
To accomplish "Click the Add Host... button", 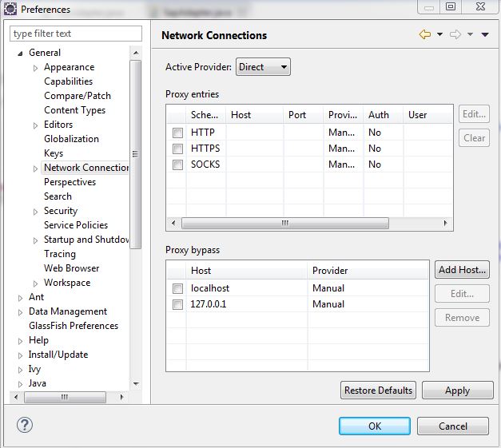I will (462, 270).
